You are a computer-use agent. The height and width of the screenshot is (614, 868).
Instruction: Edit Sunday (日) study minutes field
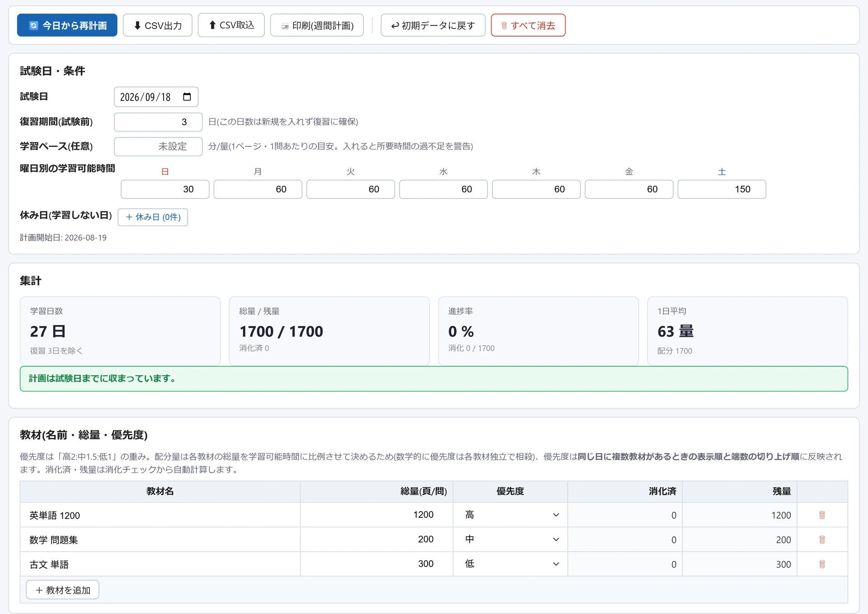[x=165, y=189]
